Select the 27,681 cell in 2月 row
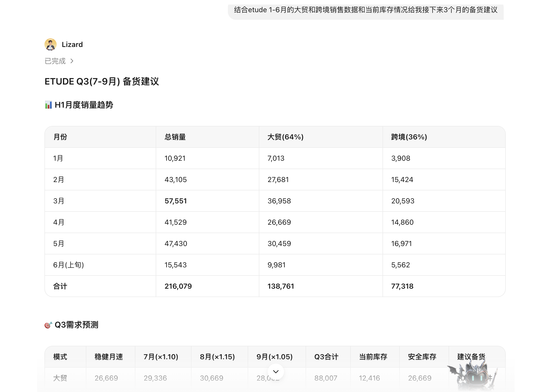Viewport: 539px width, 392px height. click(x=278, y=180)
